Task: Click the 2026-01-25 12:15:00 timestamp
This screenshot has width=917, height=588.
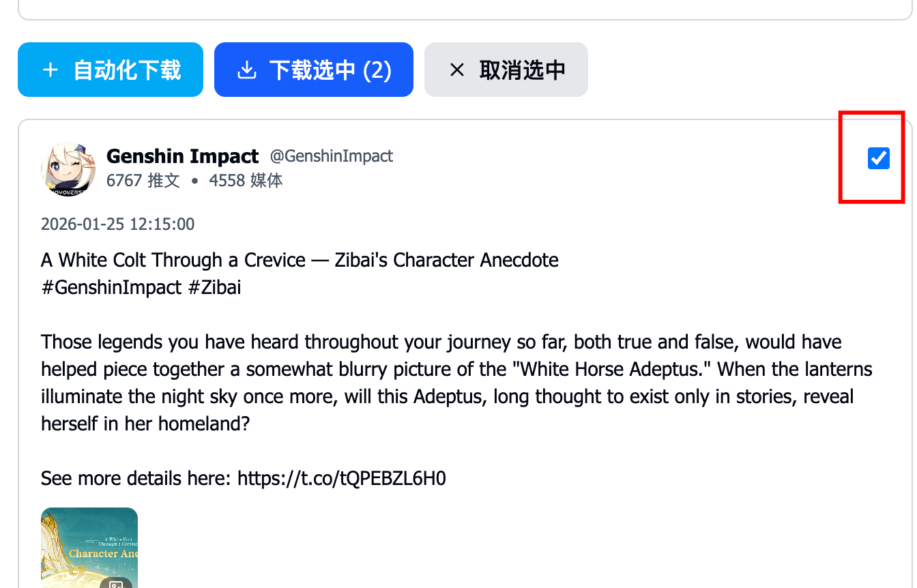Action: 117,224
